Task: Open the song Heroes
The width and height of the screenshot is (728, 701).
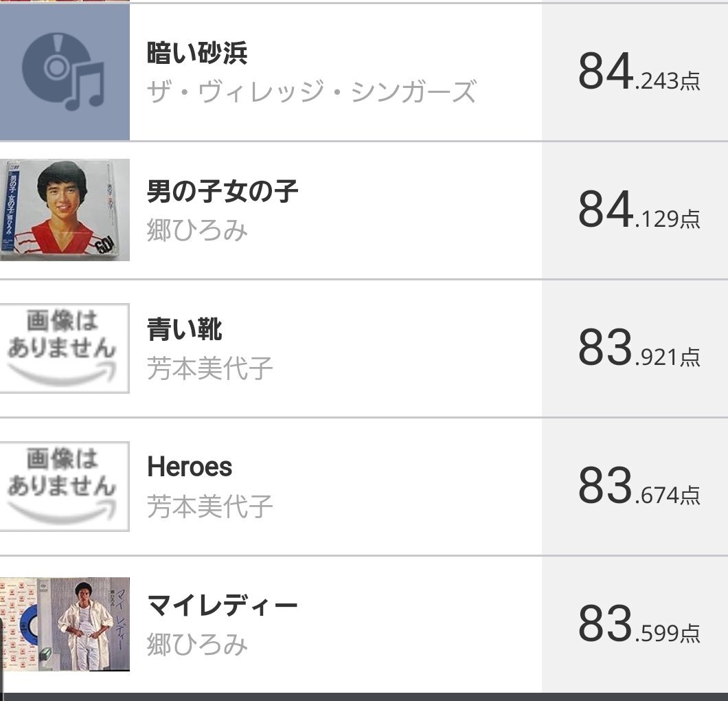Action: (x=190, y=467)
